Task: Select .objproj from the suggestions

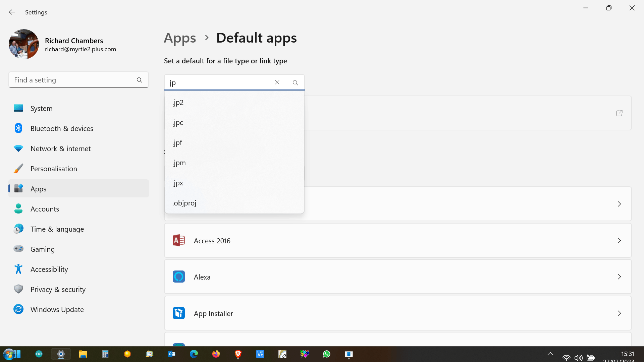Action: point(234,203)
